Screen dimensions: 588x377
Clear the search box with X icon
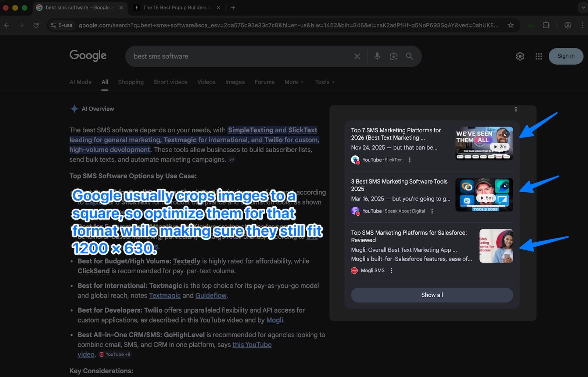tap(357, 56)
